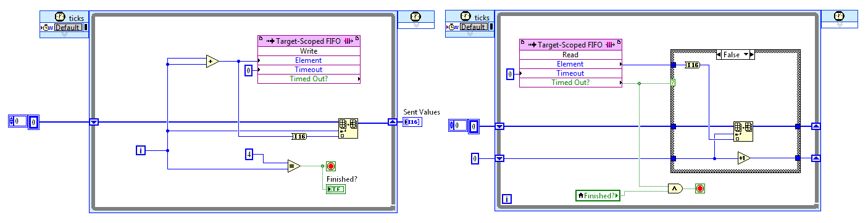
Task: Expand the left loop input node chevron
Action: click(64, 34)
